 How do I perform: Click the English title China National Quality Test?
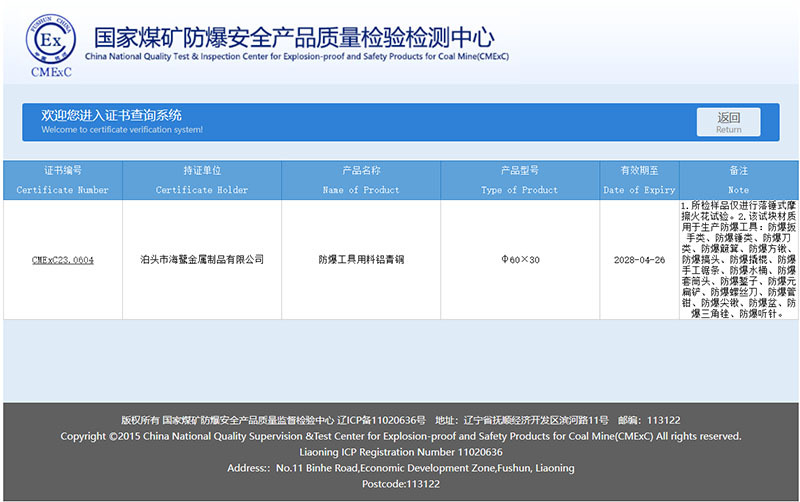[x=297, y=56]
